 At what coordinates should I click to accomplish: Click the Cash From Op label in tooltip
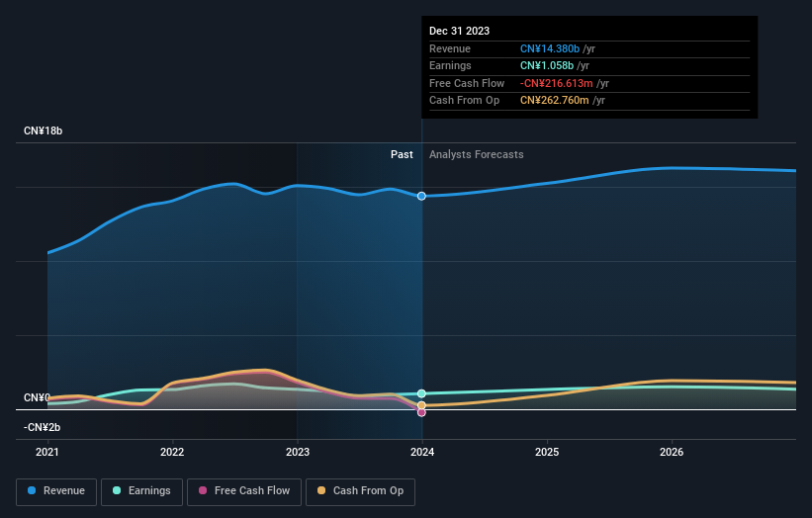[x=465, y=101]
